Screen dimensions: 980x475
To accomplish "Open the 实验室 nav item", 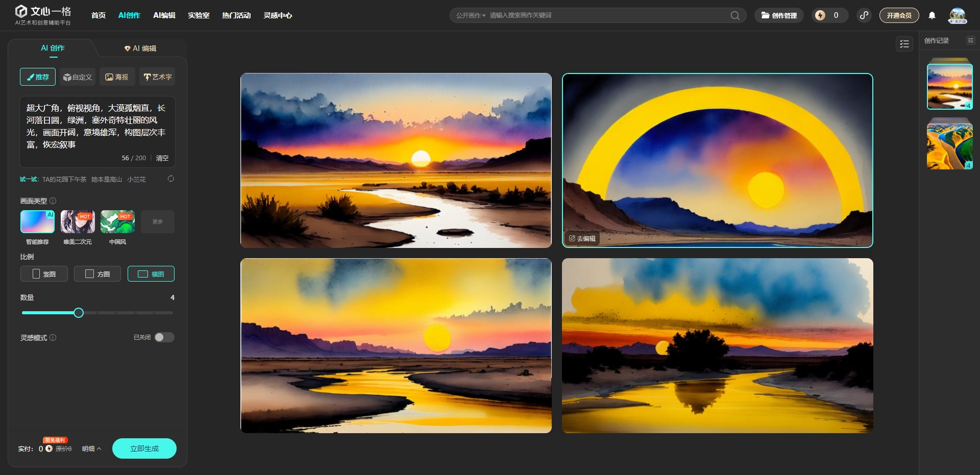I will pos(199,15).
